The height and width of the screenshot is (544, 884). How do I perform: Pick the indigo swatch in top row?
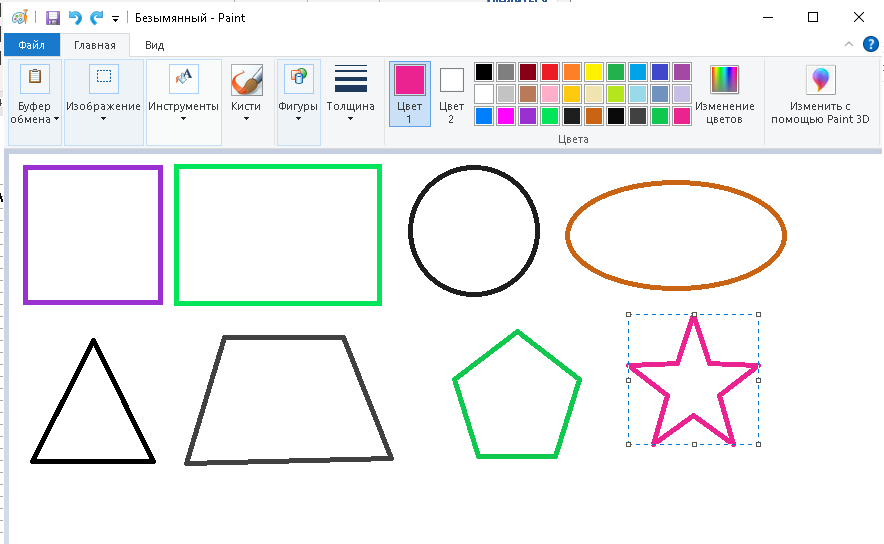(660, 72)
